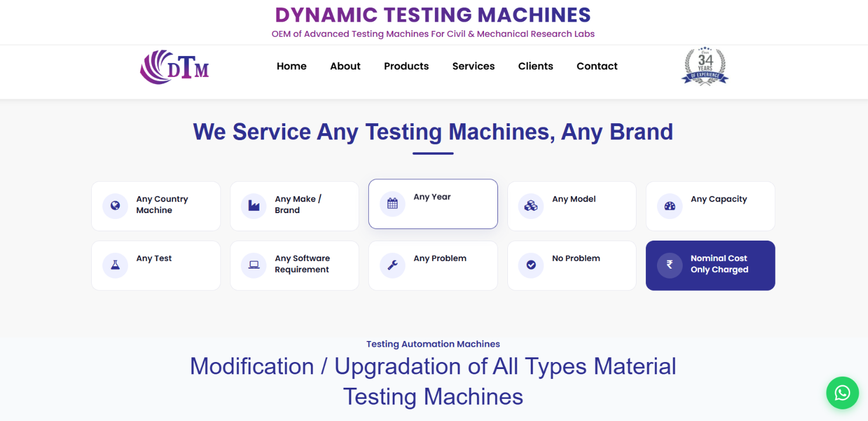The image size is (868, 421).
Task: Click the flask icon for Any Test
Action: coord(115,265)
